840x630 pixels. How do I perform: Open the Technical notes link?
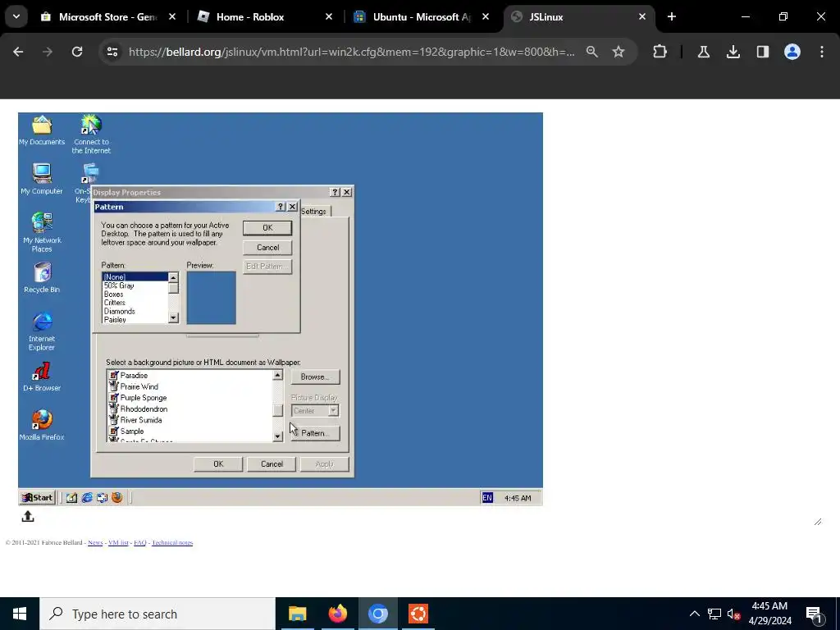click(x=172, y=543)
